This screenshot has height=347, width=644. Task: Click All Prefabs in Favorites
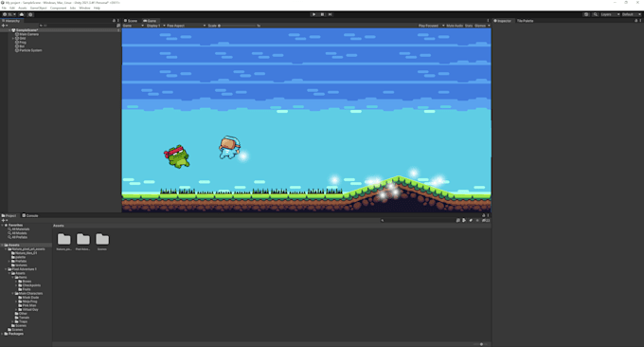click(x=20, y=237)
